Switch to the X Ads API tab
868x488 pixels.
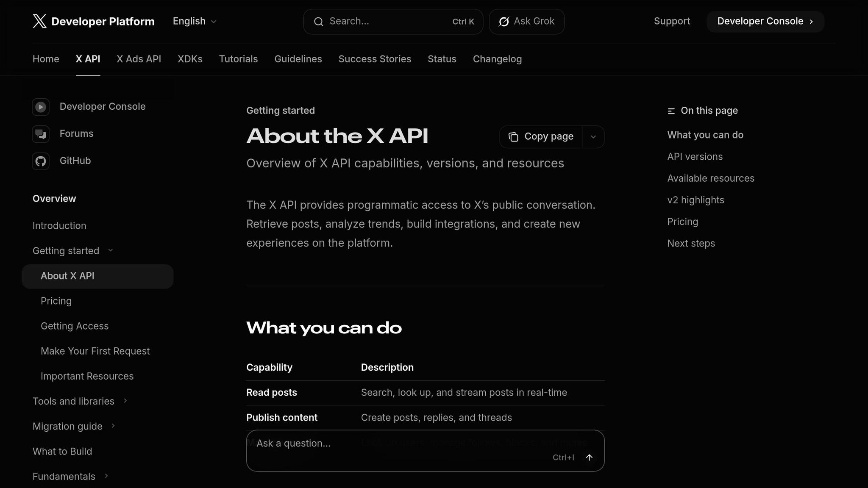click(139, 59)
